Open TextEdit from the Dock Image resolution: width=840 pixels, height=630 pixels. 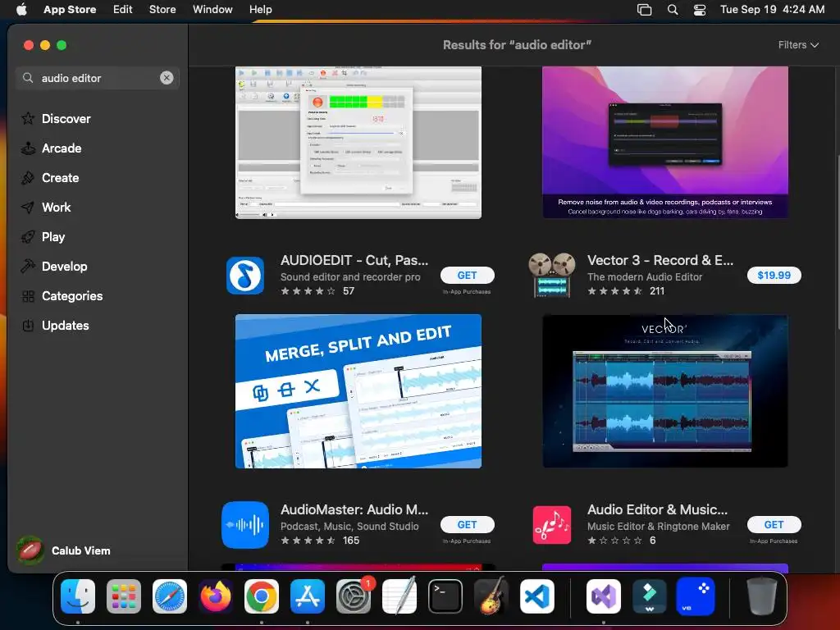399,596
